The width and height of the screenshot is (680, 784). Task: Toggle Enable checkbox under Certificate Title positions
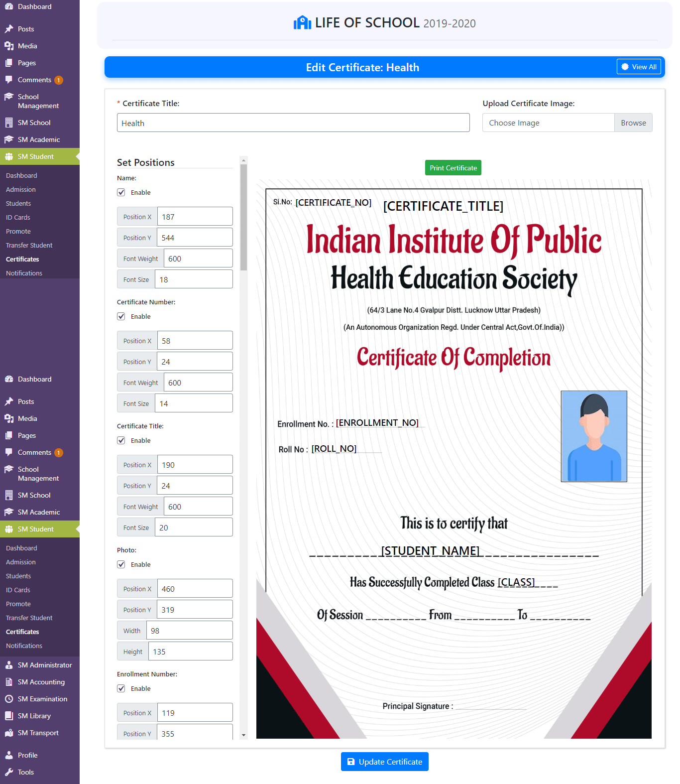[x=121, y=440]
